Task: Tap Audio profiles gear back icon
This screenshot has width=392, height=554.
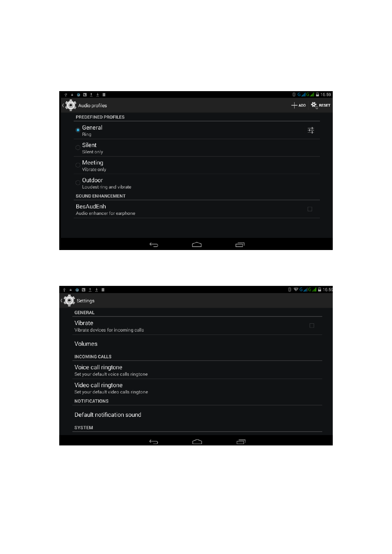Action: click(69, 105)
